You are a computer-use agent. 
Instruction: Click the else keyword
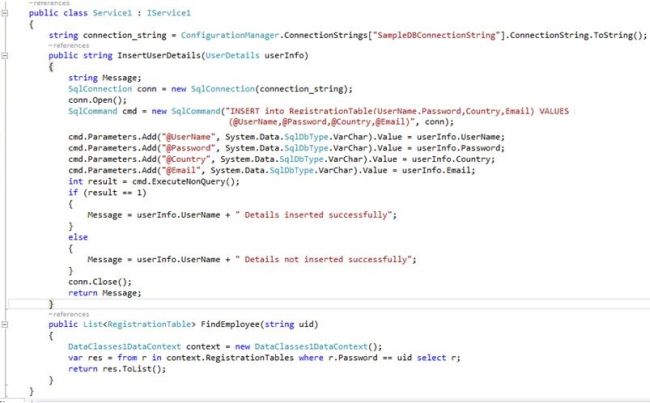77,236
